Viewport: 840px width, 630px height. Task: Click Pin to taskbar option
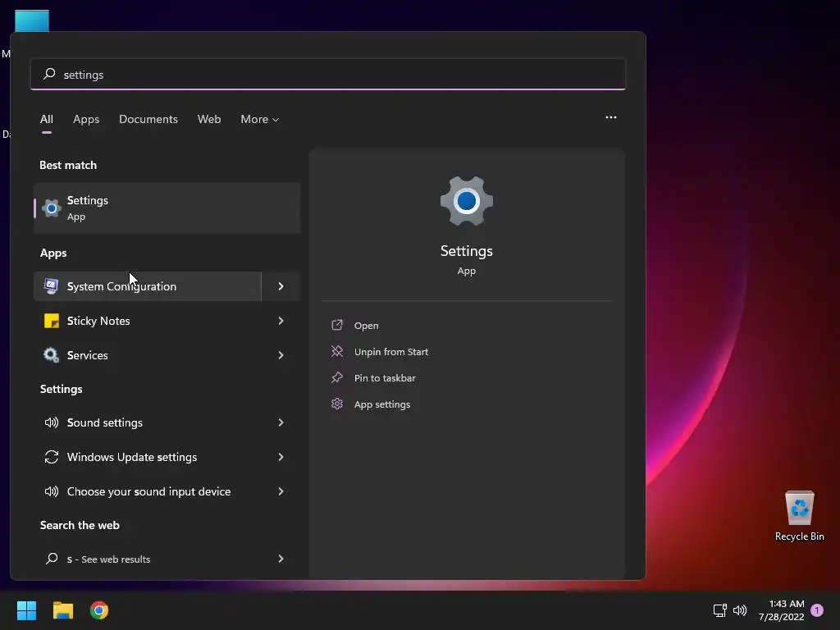385,377
